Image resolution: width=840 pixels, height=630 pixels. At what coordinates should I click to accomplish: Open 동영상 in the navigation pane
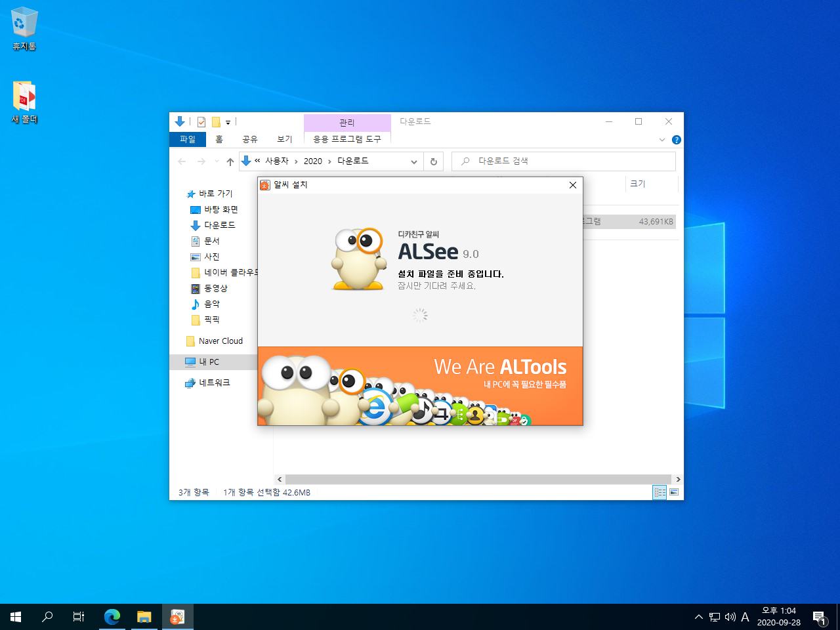209,288
